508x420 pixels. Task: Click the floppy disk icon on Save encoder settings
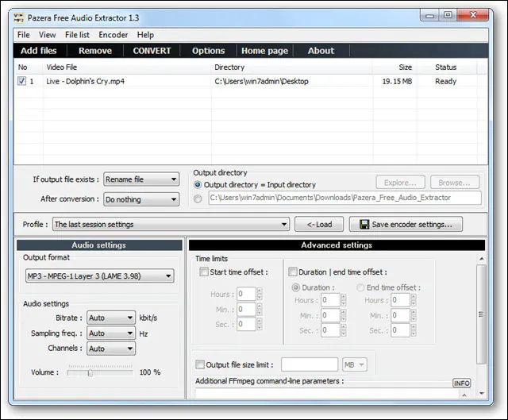pos(364,225)
